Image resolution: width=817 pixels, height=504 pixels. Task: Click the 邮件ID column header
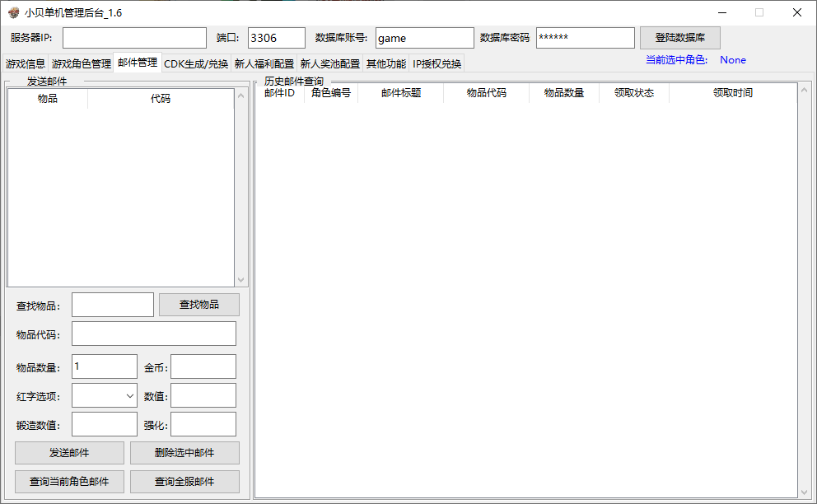tap(280, 93)
